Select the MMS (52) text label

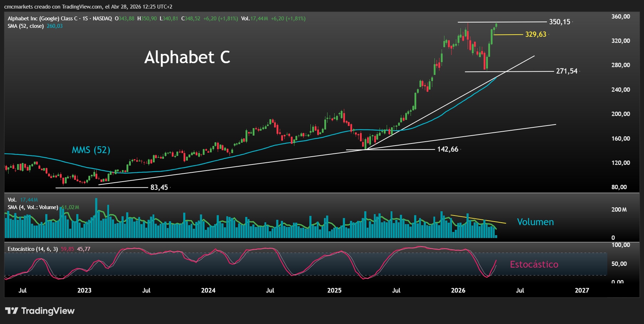tap(91, 150)
